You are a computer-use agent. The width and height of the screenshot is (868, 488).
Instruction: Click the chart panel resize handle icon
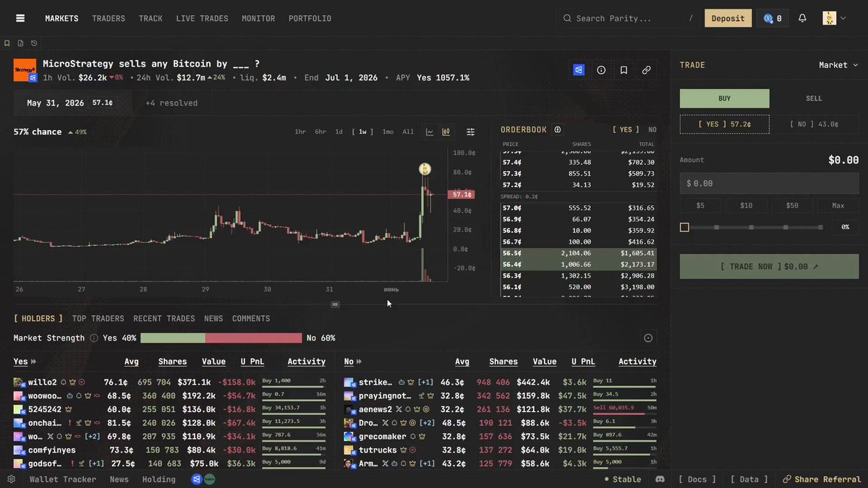pos(335,304)
